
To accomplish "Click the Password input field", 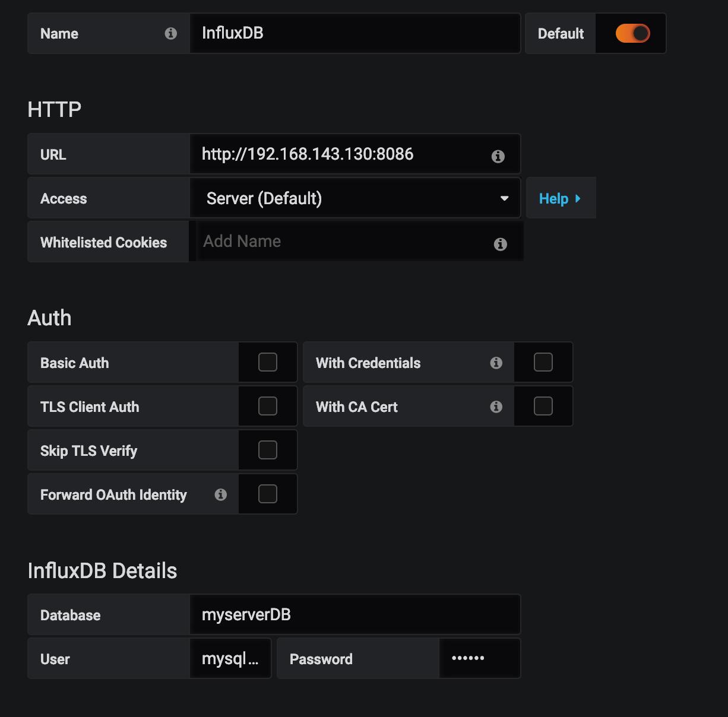I will (x=480, y=658).
